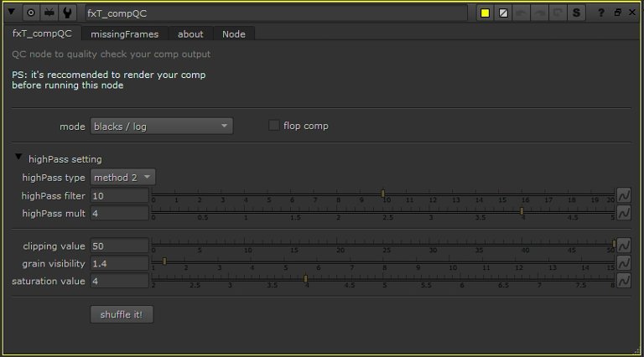Click the center node circle icon
644x357 pixels.
pos(31,13)
